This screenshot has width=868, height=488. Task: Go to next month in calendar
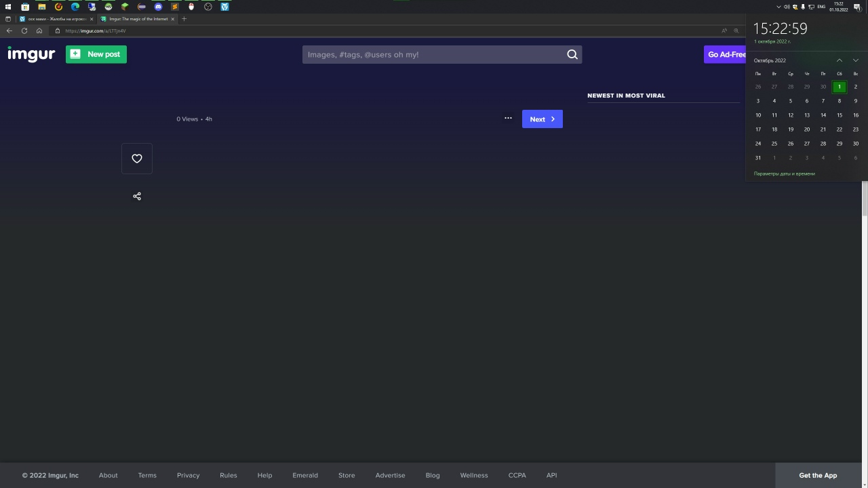[x=855, y=60]
